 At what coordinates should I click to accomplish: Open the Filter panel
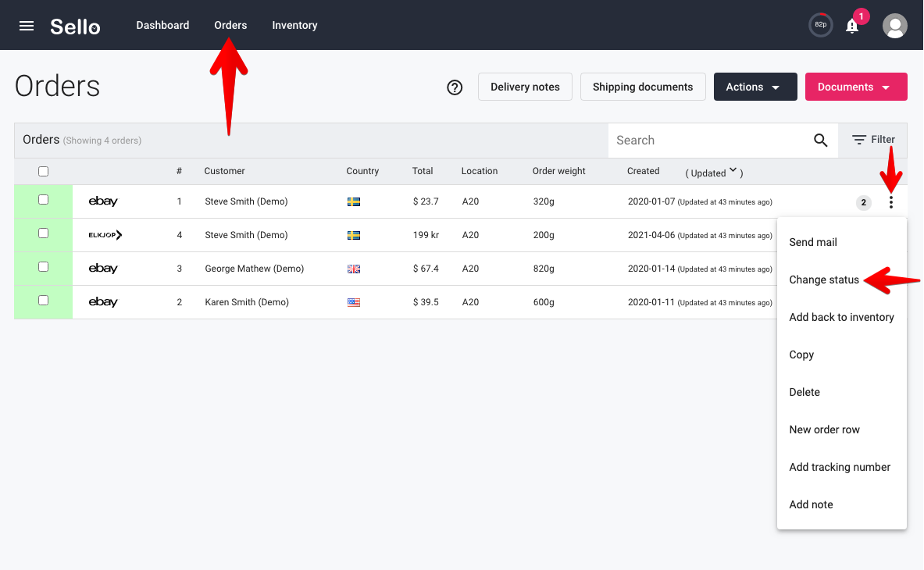(x=872, y=140)
